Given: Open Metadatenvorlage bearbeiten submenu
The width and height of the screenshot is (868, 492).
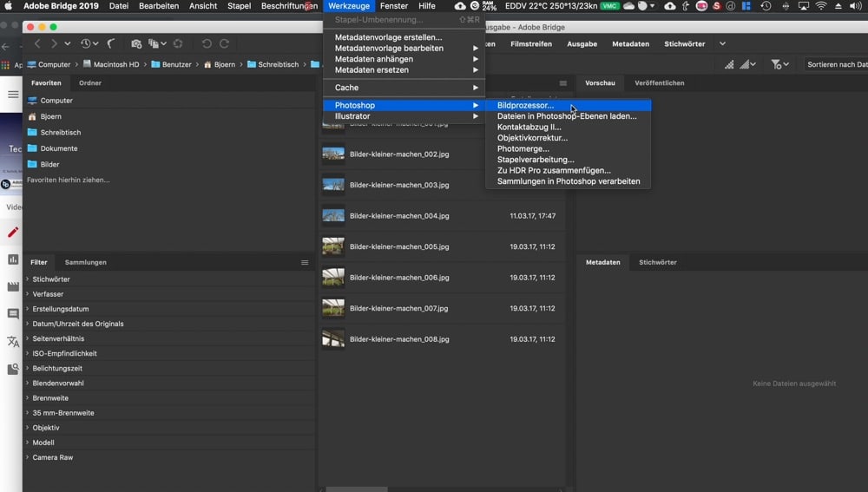Looking at the screenshot, I should click(404, 48).
